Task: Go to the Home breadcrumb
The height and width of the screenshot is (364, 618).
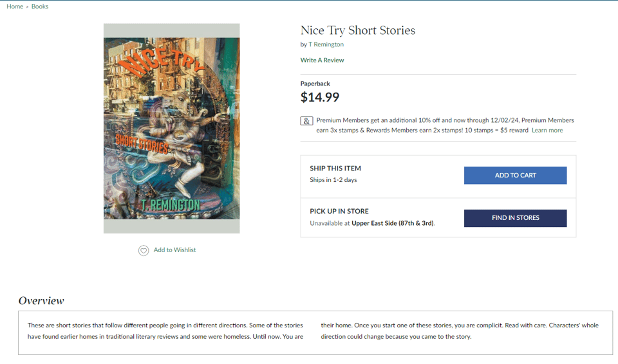Action: [x=15, y=6]
